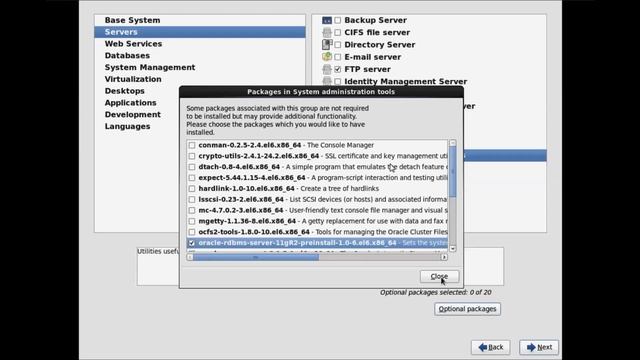640x360 pixels.
Task: Click the vertical scrollbar thumb in package list
Action: (453, 171)
